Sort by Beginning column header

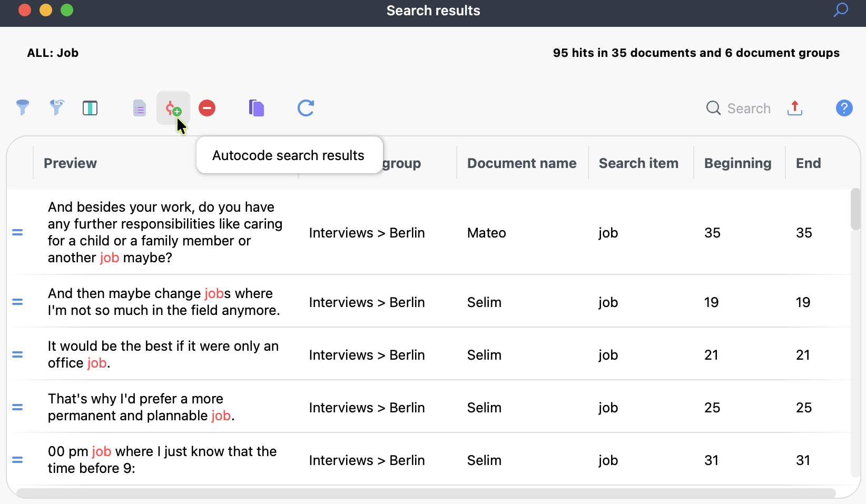tap(737, 164)
